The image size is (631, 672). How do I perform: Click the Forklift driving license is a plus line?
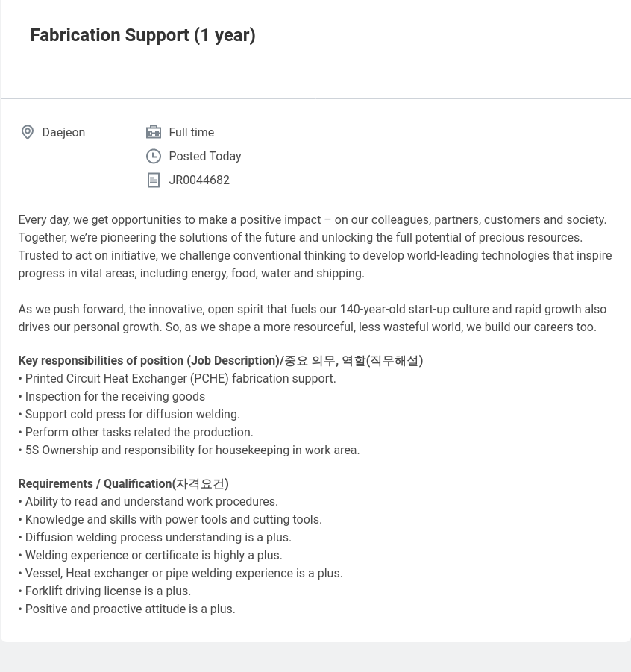[104, 591]
